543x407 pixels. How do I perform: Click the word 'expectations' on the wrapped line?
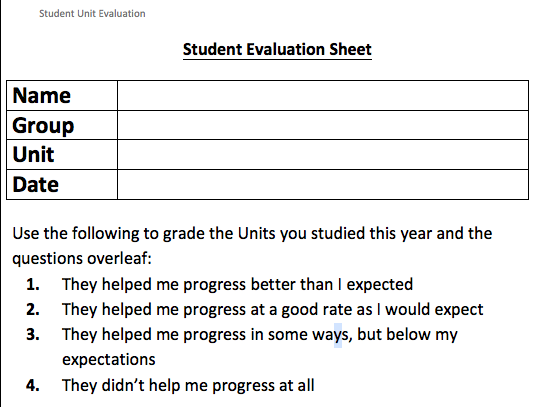(109, 360)
